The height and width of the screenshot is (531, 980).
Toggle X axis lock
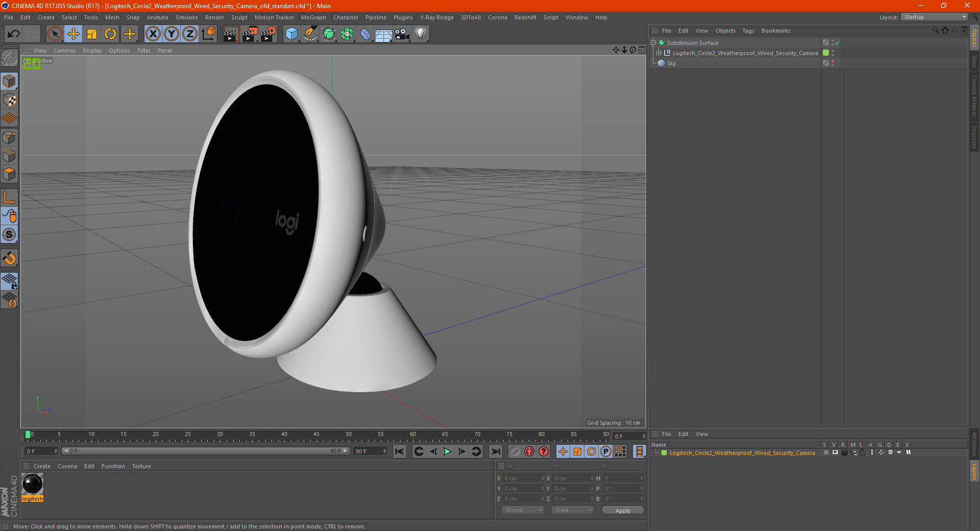click(x=153, y=34)
